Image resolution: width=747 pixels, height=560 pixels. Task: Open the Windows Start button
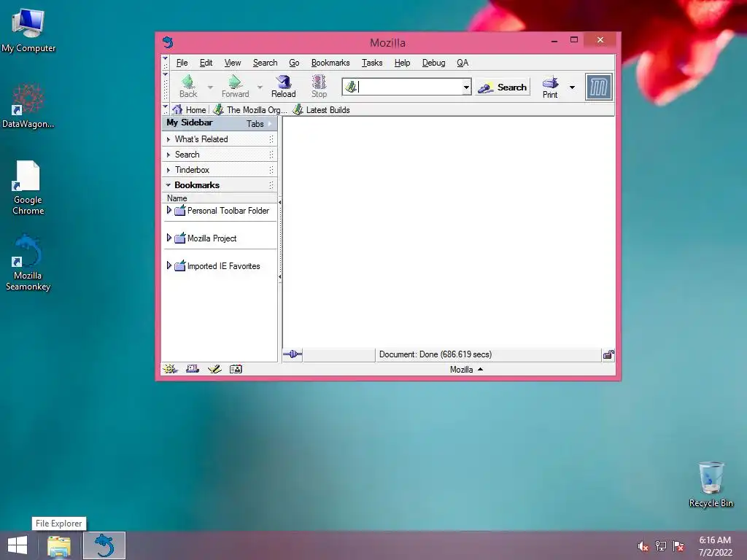click(18, 545)
